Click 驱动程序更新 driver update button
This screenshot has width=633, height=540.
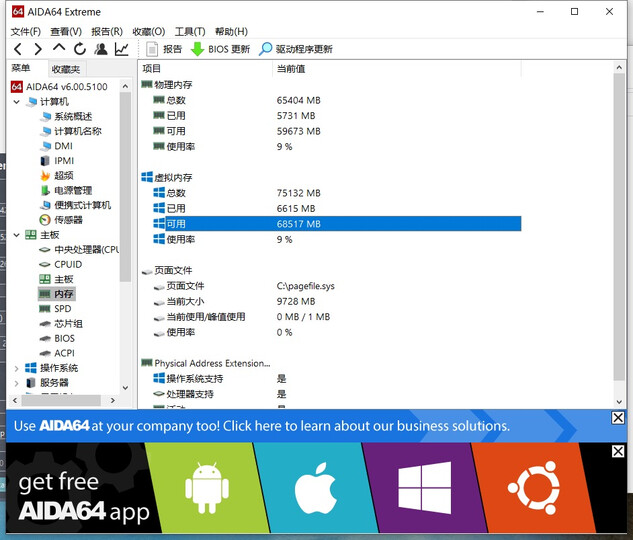point(296,49)
